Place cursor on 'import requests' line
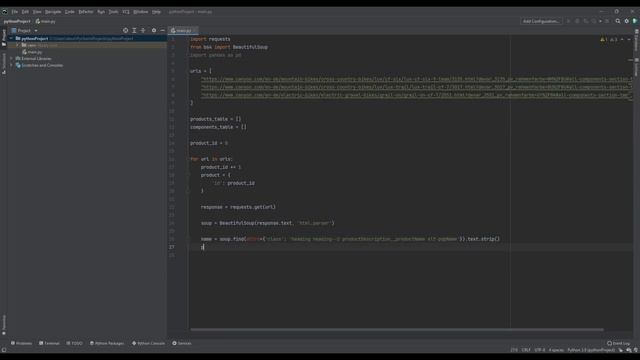 210,39
